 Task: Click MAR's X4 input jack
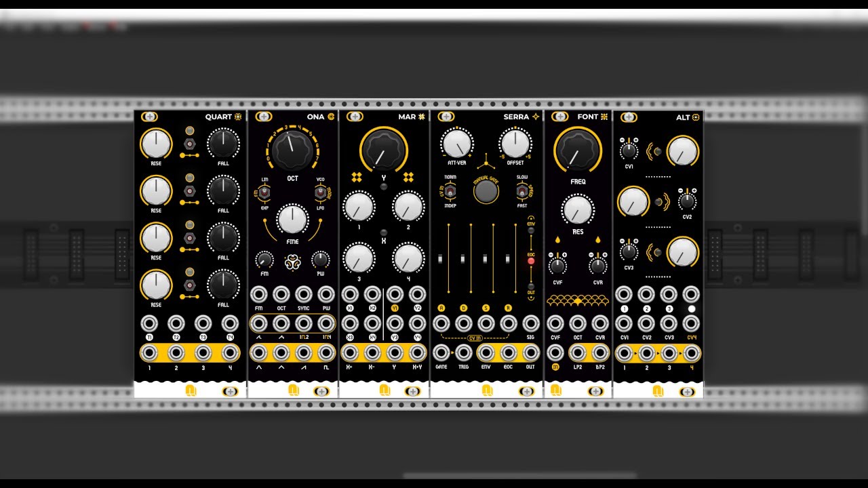(x=372, y=323)
